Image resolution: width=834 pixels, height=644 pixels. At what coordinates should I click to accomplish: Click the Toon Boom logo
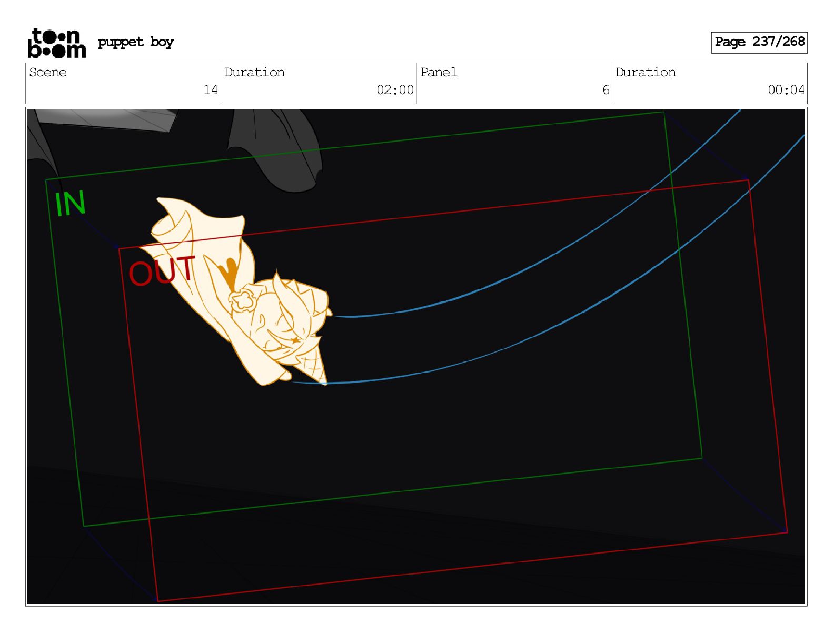coord(56,43)
